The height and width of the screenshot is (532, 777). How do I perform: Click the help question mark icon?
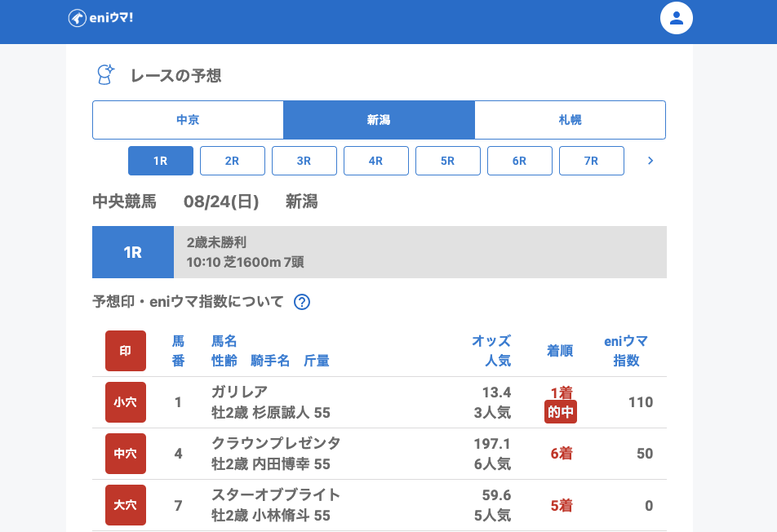(302, 302)
